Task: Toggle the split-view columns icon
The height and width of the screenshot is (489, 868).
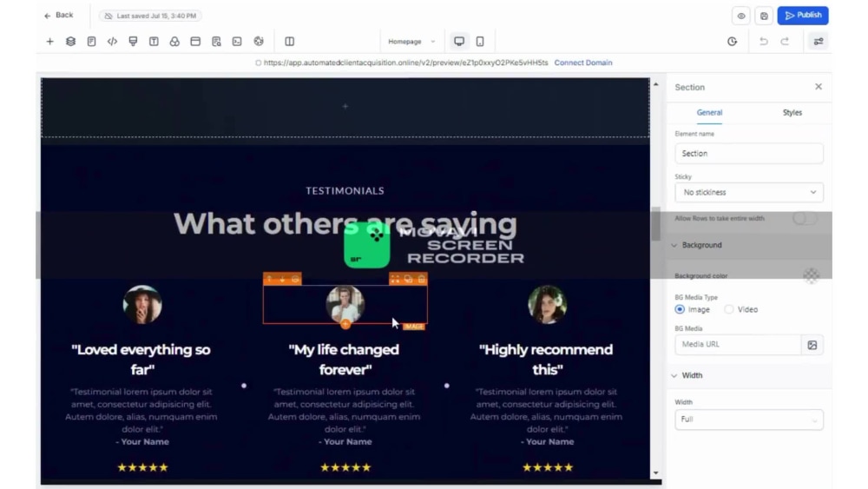Action: click(x=290, y=42)
